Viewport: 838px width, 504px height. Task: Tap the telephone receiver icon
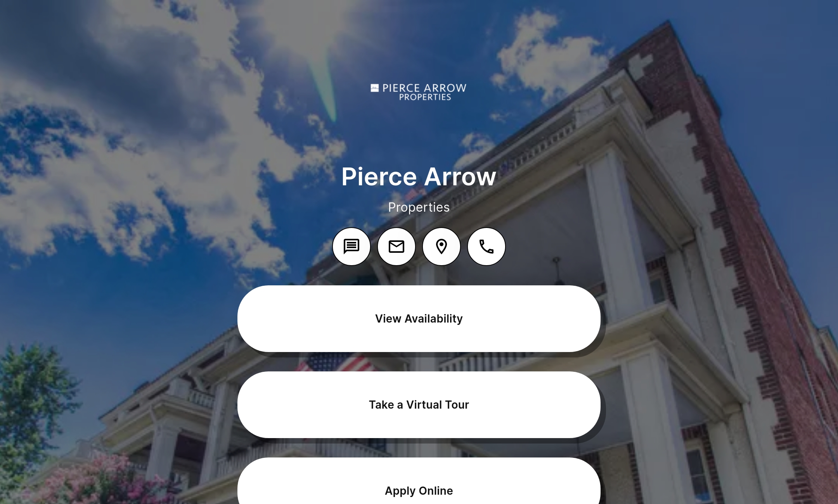pos(487,246)
